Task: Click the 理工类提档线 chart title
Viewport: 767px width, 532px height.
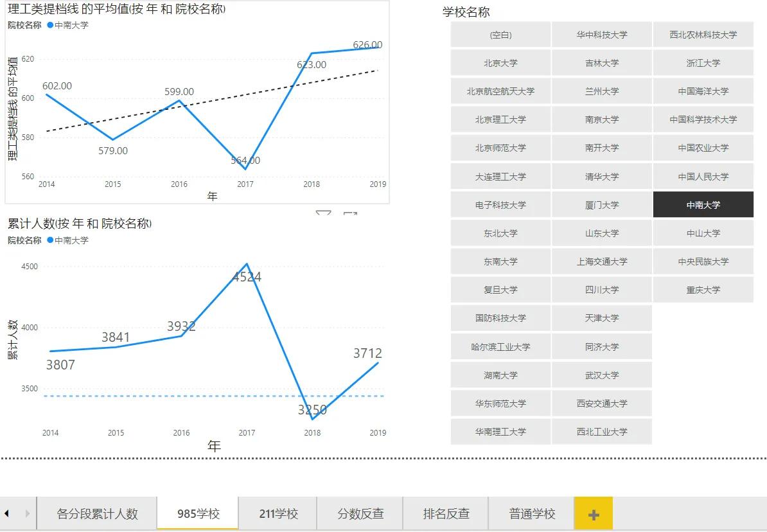Action: click(x=116, y=9)
